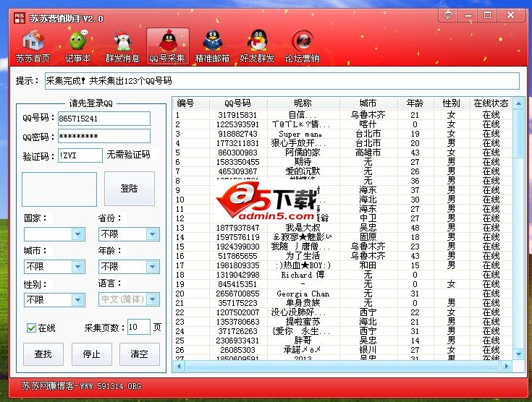Click the empty captcha image box
Viewport: 532px width, 402px height.
tap(59, 189)
